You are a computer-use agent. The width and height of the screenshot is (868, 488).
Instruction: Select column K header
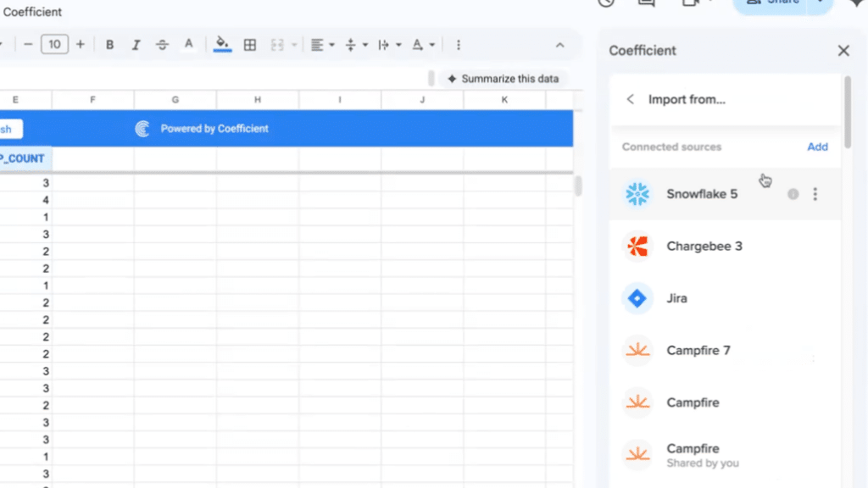point(504,100)
